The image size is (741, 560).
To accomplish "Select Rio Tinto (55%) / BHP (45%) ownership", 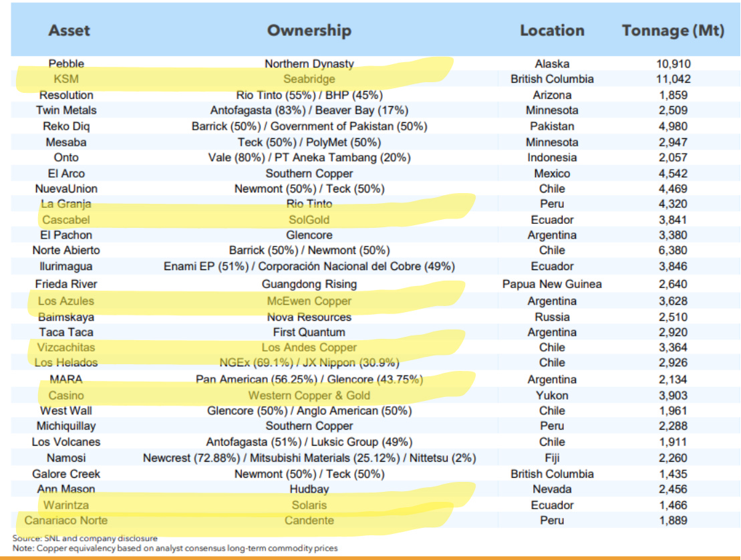I will (309, 95).
